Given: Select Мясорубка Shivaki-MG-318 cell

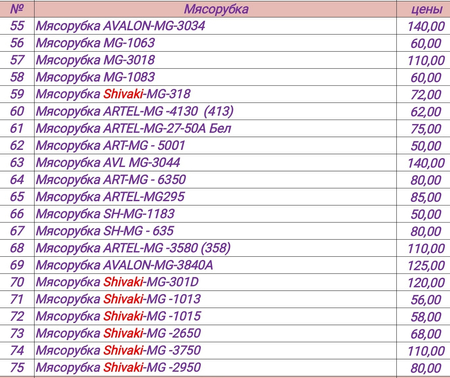Looking at the screenshot, I should (x=215, y=94).
